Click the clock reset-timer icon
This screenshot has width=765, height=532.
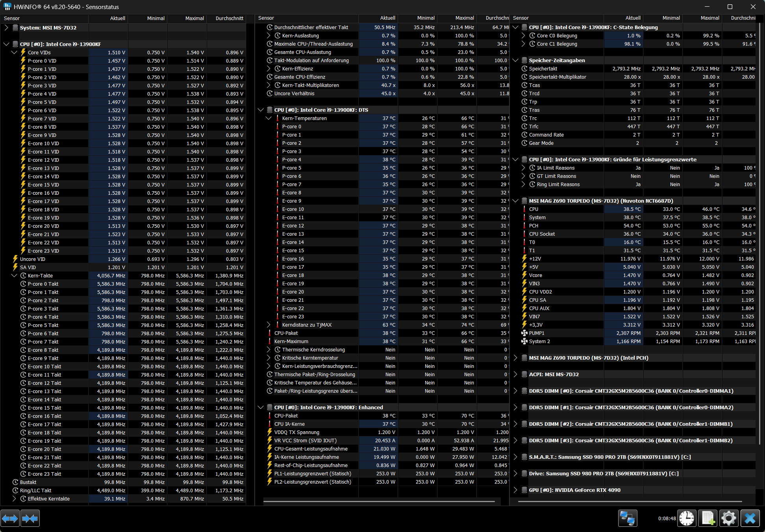click(x=687, y=518)
